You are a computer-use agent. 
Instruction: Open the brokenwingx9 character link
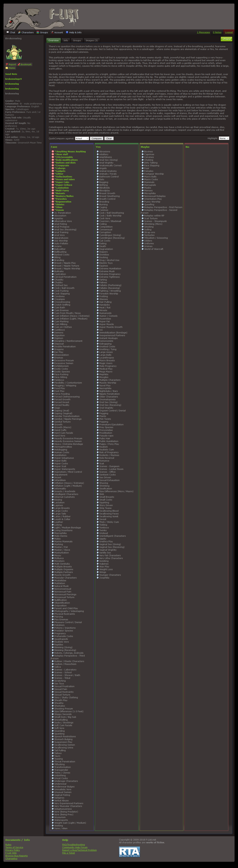(13, 79)
